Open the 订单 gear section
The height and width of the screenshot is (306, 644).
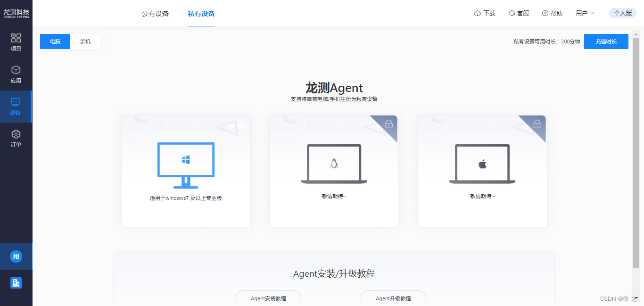[x=16, y=139]
